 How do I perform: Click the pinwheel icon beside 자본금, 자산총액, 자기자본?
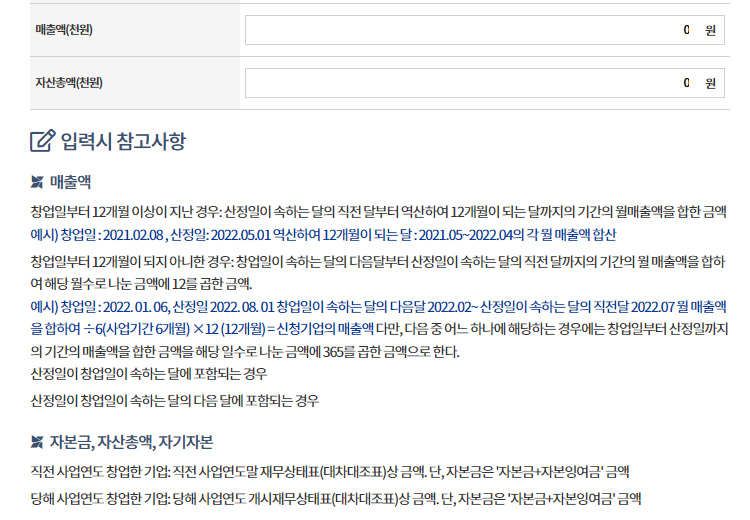[37, 442]
